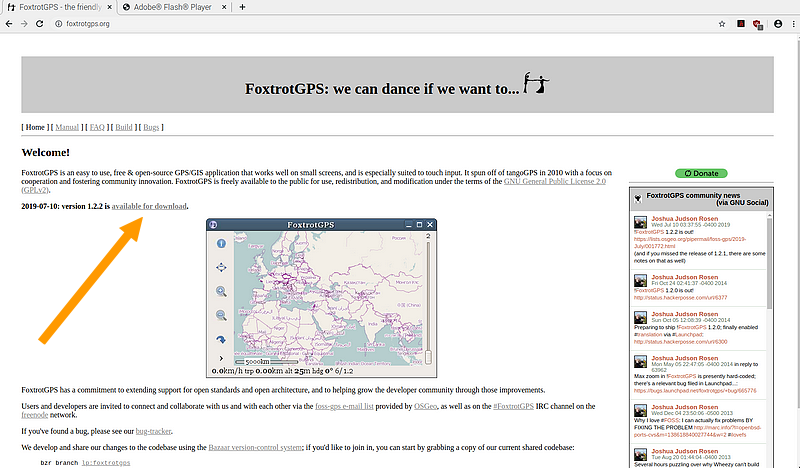Click the green Donate button

(x=701, y=174)
